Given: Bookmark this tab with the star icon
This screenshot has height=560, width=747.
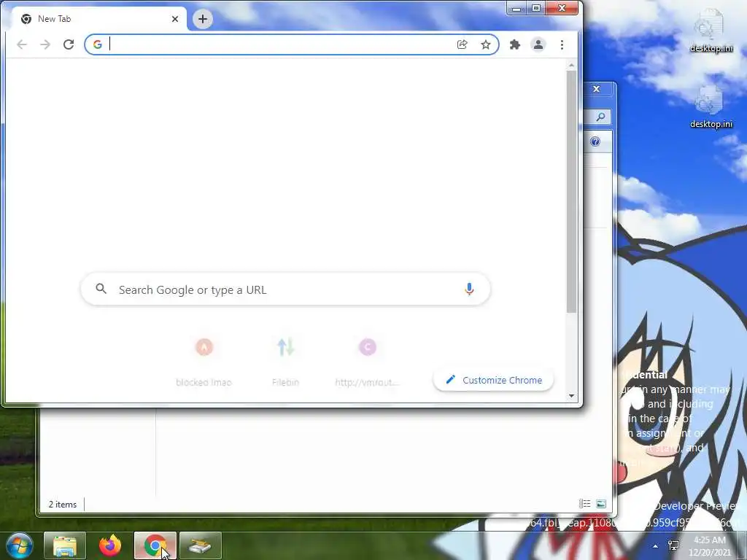Looking at the screenshot, I should [485, 44].
